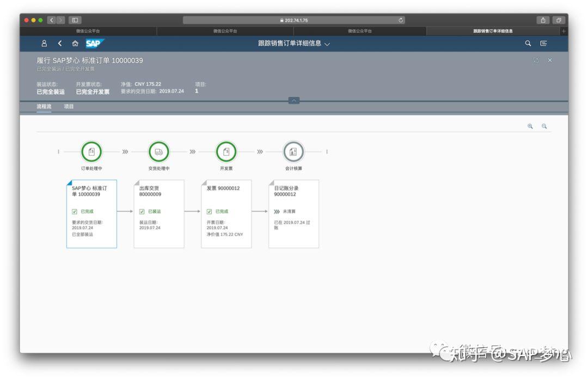Show the Safari tab overview
The height and width of the screenshot is (379, 588).
tap(559, 20)
